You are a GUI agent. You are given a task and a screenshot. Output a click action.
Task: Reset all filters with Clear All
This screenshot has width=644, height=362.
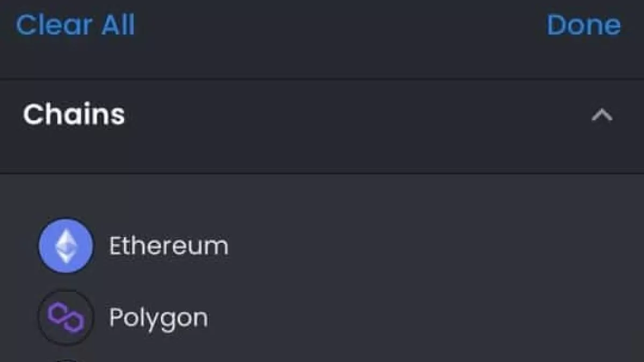coord(75,25)
